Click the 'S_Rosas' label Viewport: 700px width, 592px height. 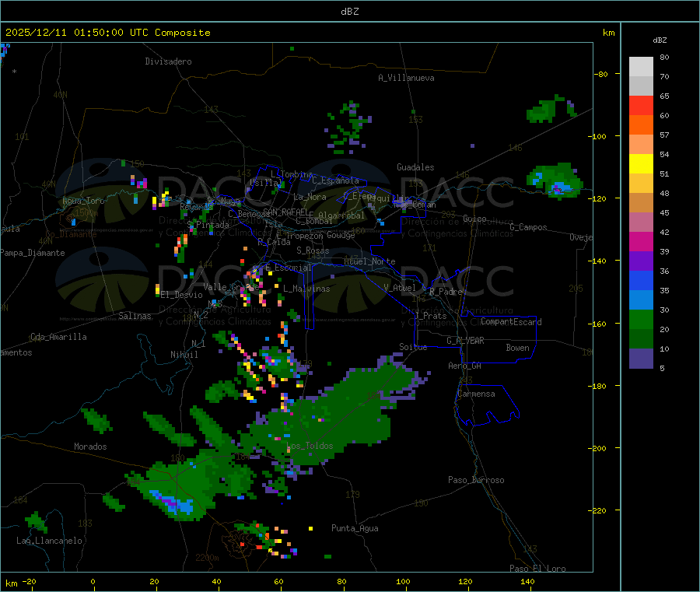(x=313, y=250)
